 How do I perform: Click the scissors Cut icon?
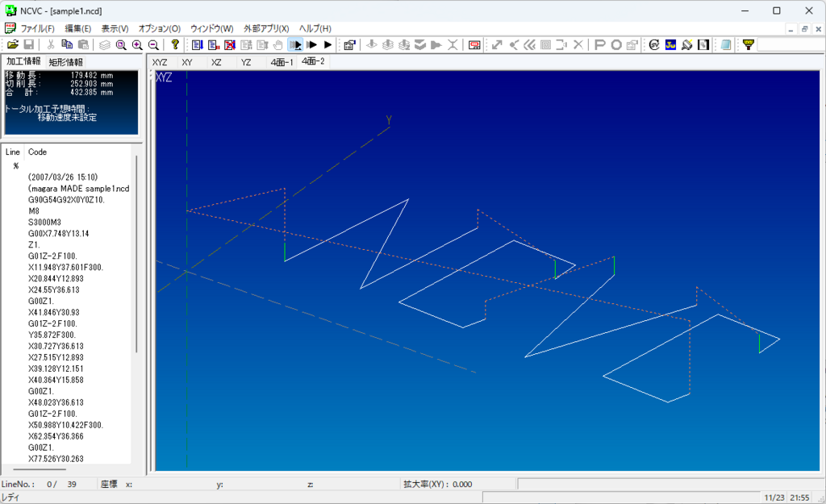pyautogui.click(x=51, y=45)
